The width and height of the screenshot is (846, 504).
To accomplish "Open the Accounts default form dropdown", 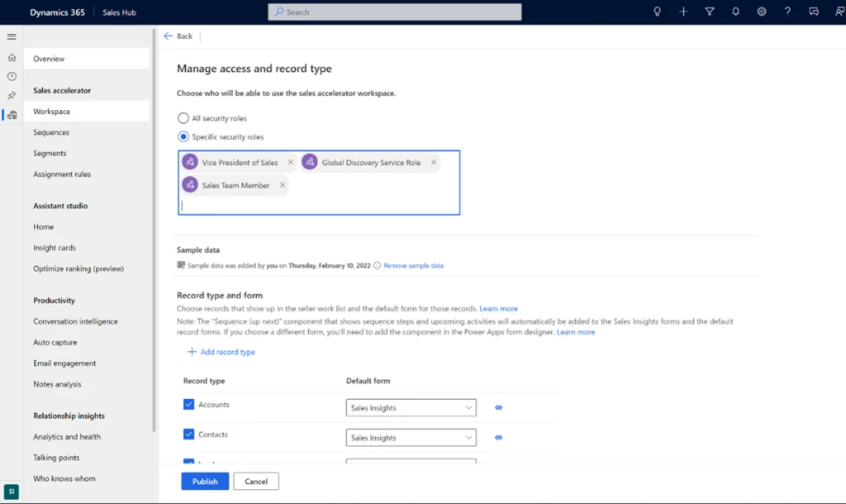I will [469, 407].
